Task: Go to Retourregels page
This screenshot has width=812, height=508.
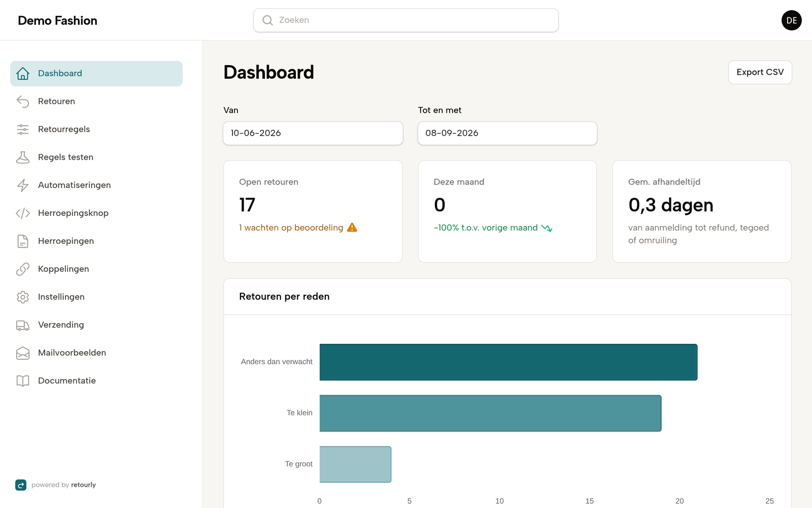Action: click(96, 130)
